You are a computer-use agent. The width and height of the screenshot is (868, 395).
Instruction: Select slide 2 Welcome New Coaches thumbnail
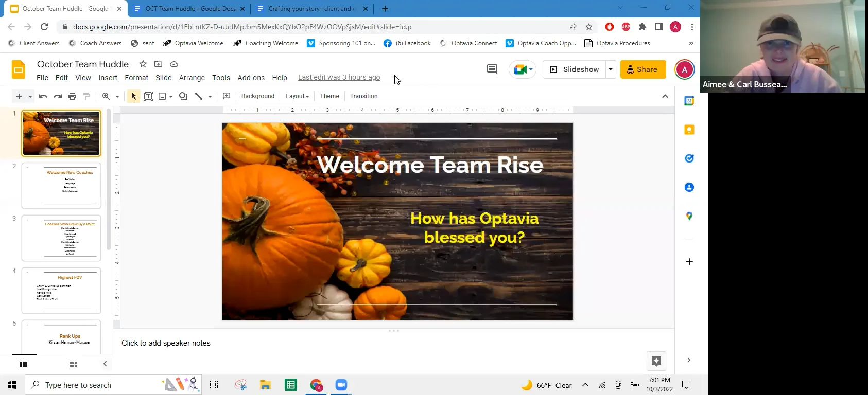(x=61, y=186)
